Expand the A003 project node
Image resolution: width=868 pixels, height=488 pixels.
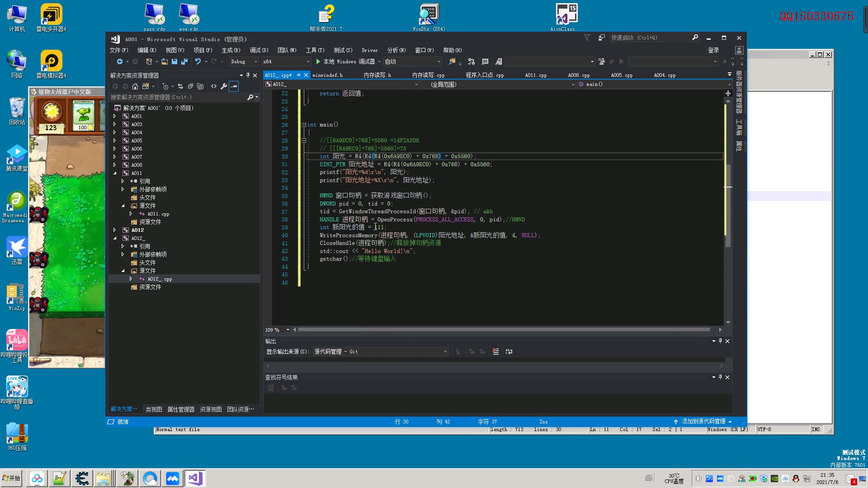coord(114,124)
